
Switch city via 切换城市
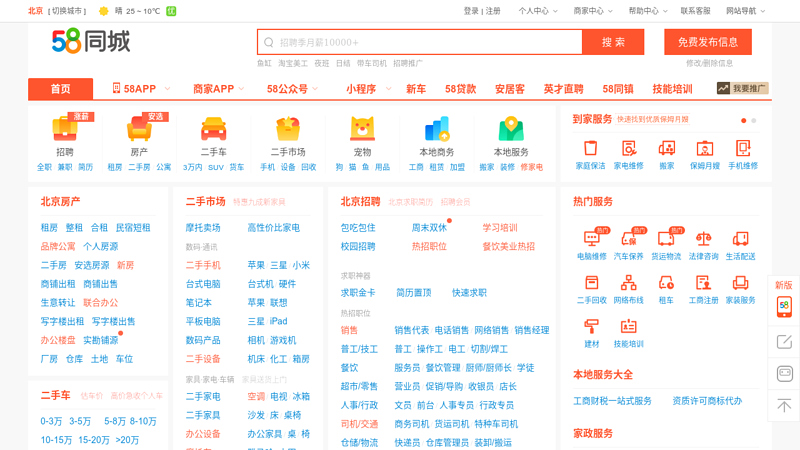click(x=67, y=11)
